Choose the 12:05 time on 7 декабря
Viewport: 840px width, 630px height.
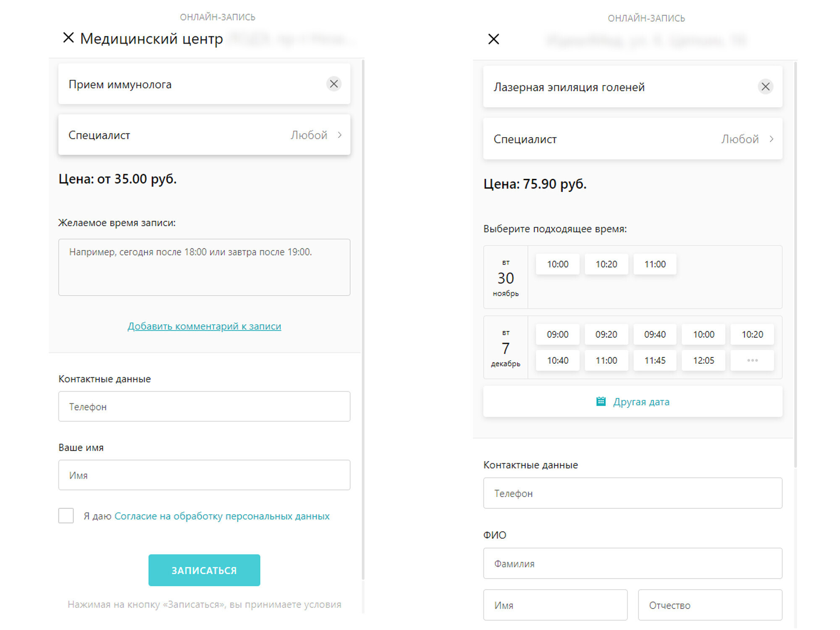click(703, 360)
